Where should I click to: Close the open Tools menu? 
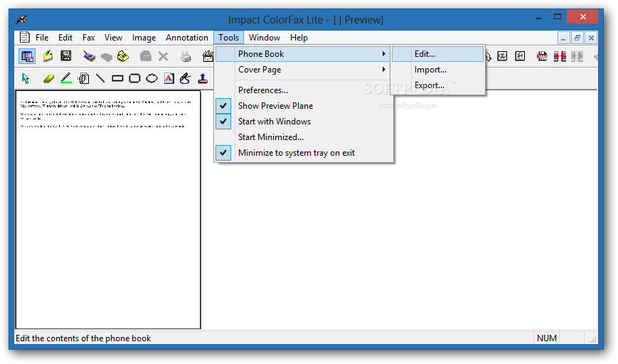click(x=228, y=38)
